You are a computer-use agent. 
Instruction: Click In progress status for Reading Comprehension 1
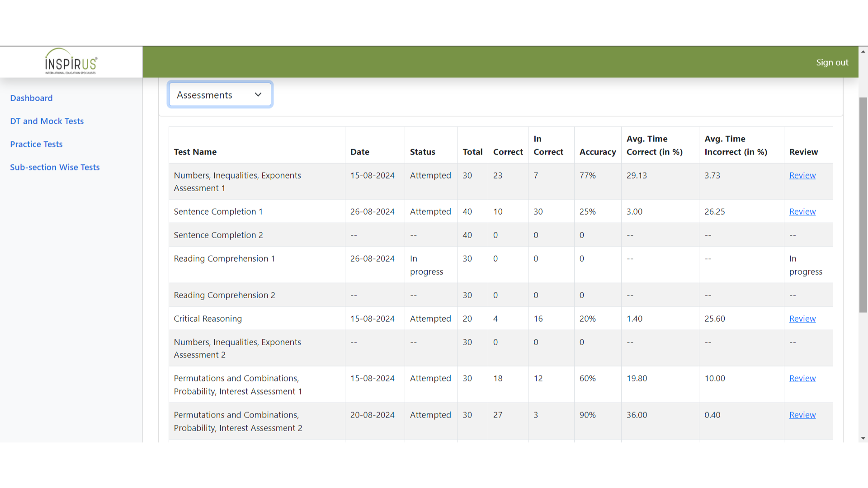[x=426, y=265]
